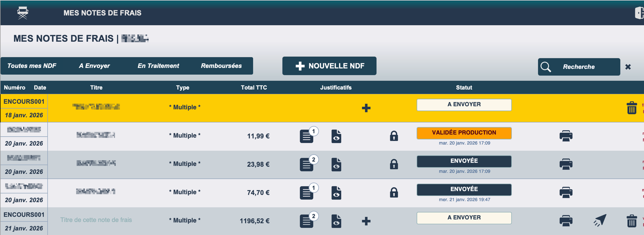Create a new expense note with NOUVELLE NDF
The width and height of the screenshot is (644, 235).
(329, 66)
